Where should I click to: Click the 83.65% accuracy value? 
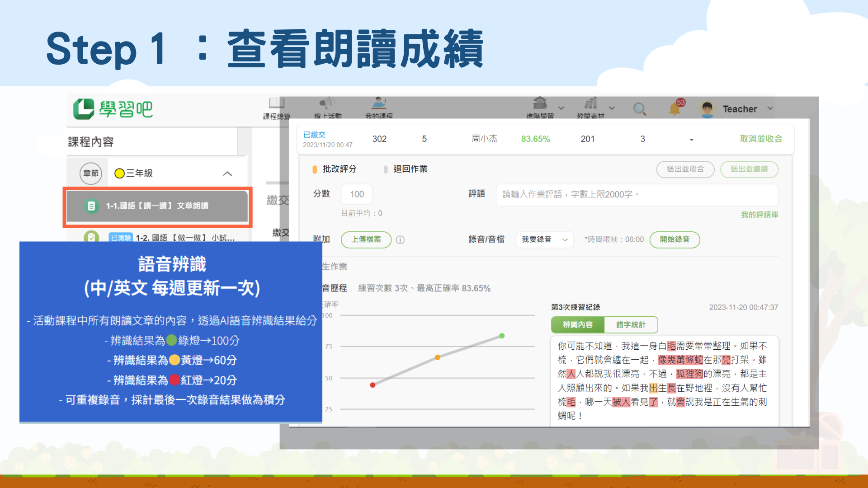(x=535, y=139)
